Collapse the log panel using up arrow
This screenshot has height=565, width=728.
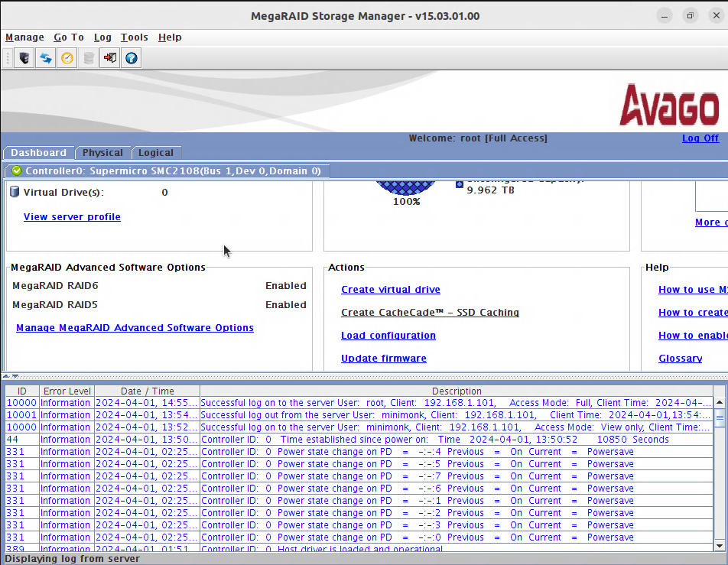pyautogui.click(x=5, y=376)
